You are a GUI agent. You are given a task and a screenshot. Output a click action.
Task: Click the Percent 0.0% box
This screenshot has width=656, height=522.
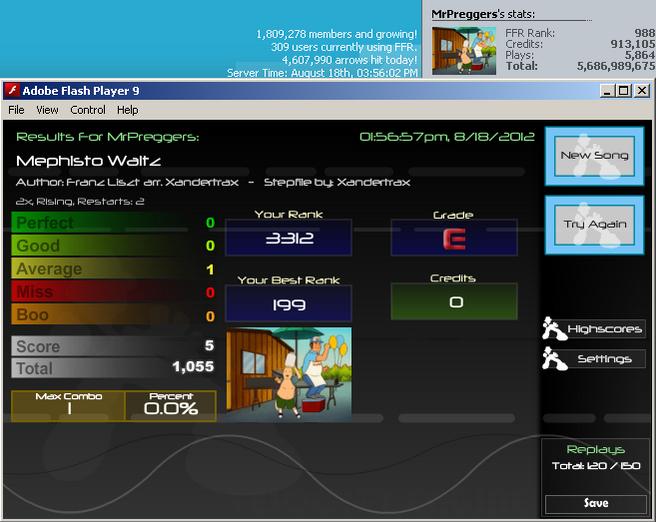point(171,406)
